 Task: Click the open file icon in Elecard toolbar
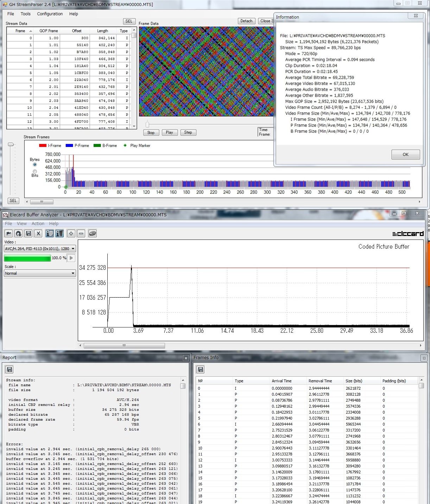9,234
